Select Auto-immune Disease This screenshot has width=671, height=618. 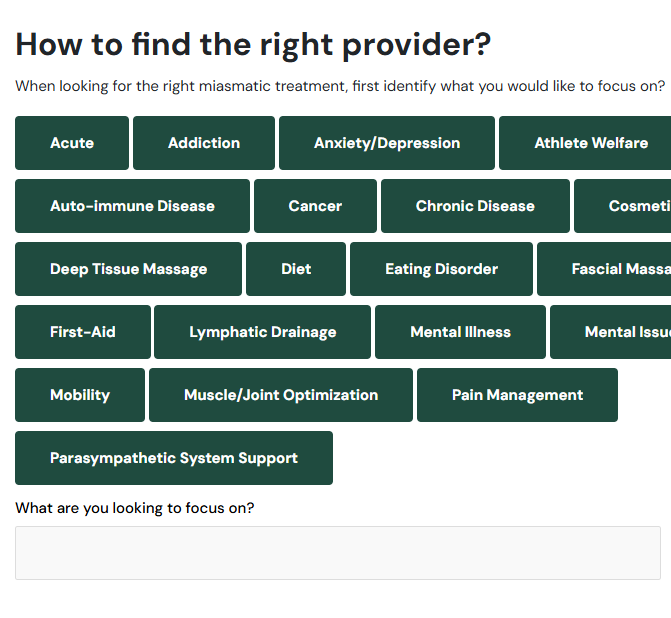132,206
